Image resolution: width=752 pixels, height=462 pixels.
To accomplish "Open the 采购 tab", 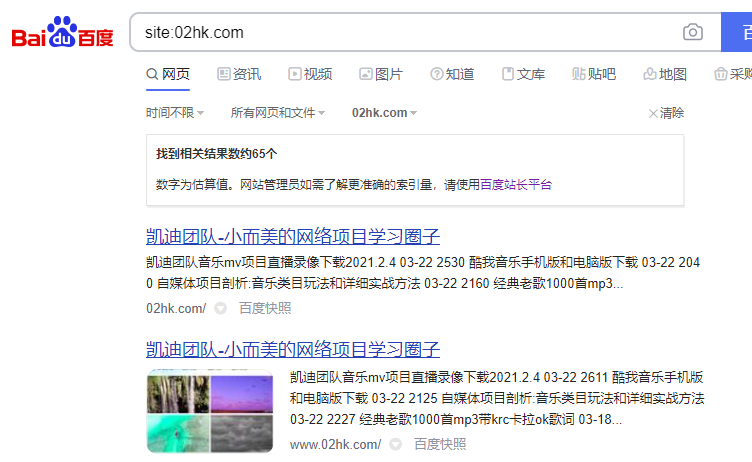I will pyautogui.click(x=733, y=74).
